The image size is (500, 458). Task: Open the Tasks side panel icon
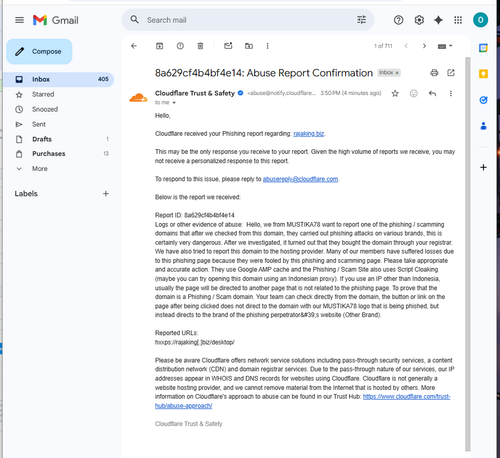click(483, 100)
